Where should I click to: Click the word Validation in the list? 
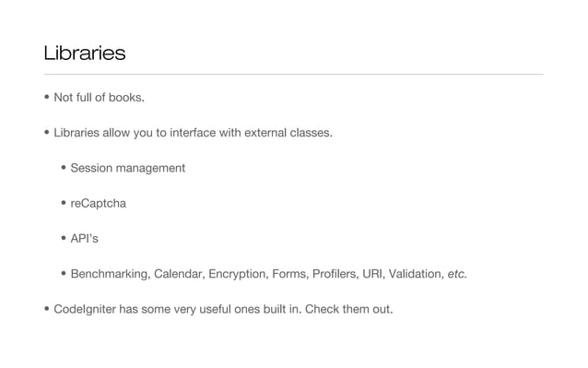coord(416,274)
